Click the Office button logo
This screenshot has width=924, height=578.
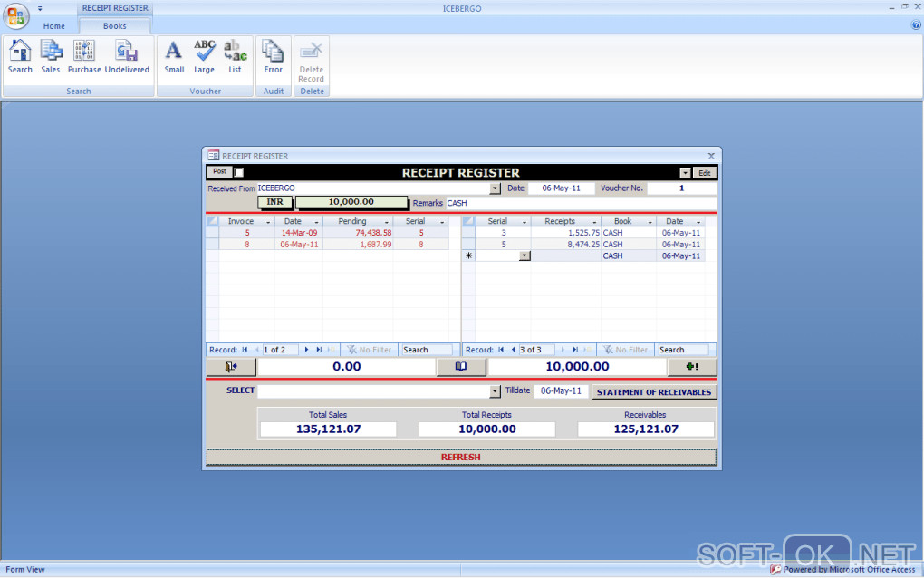(x=16, y=16)
